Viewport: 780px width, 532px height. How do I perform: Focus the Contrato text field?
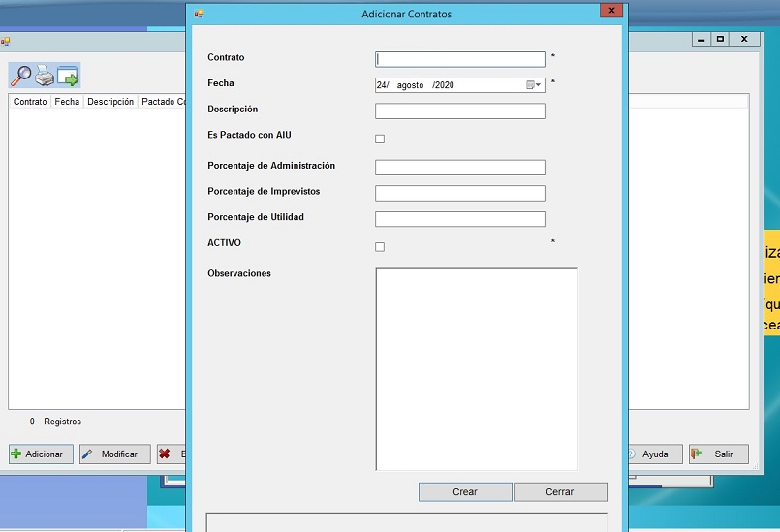tap(460, 59)
